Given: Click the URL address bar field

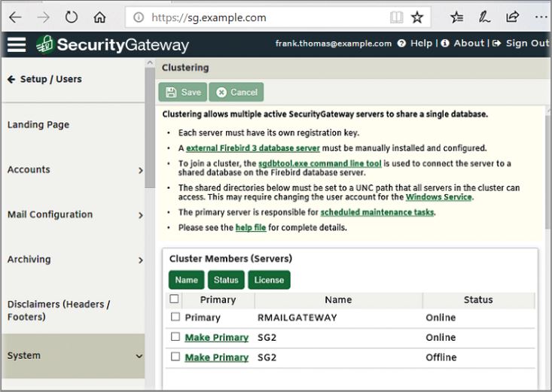Looking at the screenshot, I should click(x=278, y=17).
